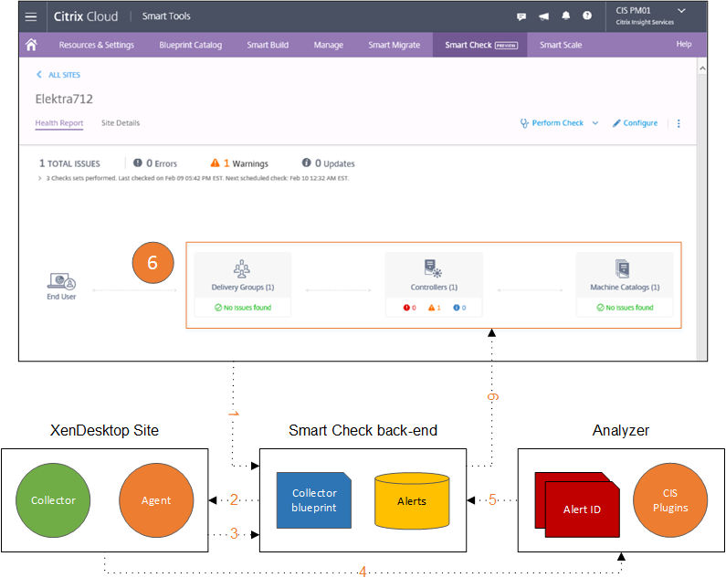Click Controllers blue info count

tap(459, 308)
